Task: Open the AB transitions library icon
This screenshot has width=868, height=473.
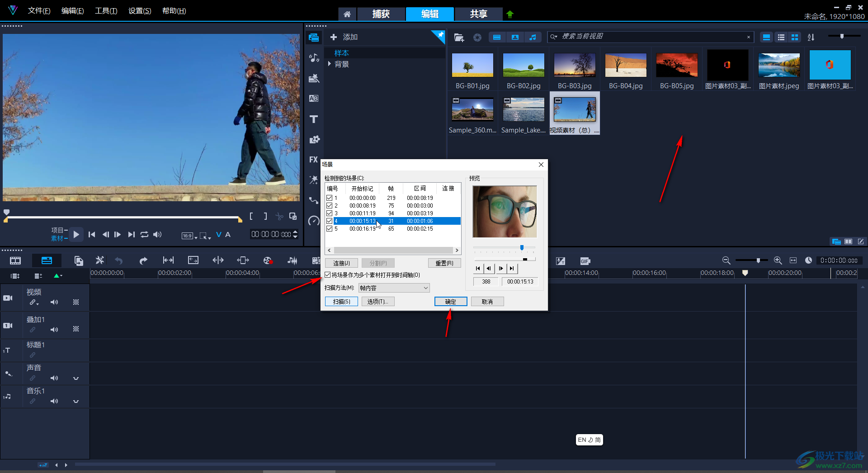Action: coord(314,99)
